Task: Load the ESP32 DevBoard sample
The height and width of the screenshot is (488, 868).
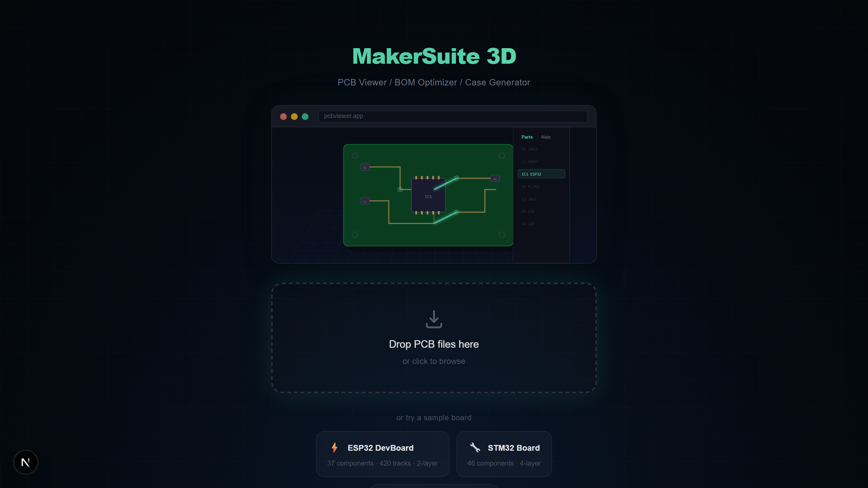Action: (x=382, y=454)
